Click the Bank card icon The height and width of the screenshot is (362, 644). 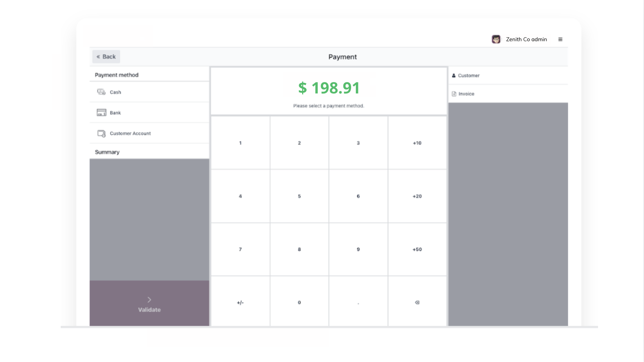(101, 113)
